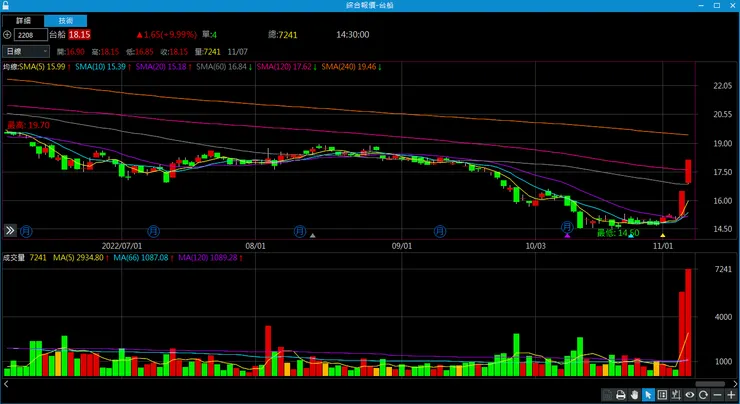Click the left scroll arrow below the volume chart
Viewport: 740px width, 404px height.
click(x=6, y=384)
